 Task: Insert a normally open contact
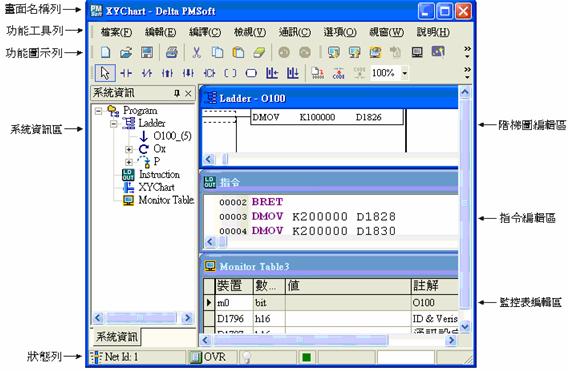coord(126,73)
